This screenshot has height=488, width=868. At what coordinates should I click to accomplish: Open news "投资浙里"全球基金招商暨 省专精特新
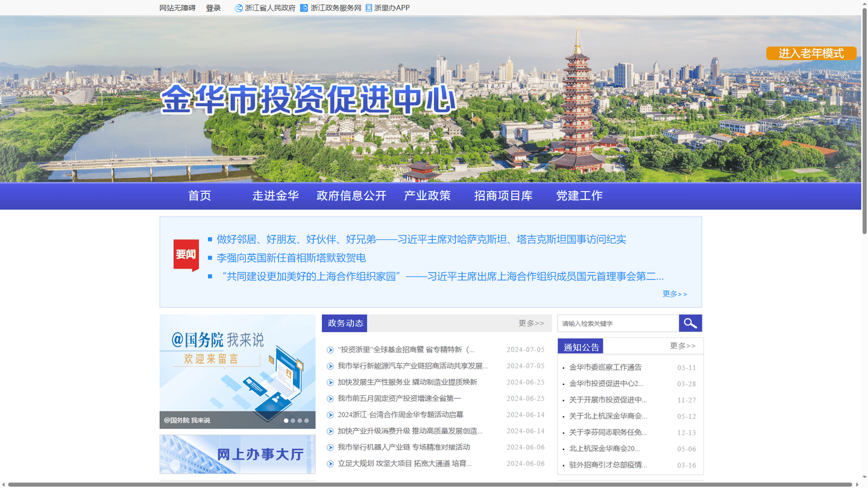coord(406,349)
